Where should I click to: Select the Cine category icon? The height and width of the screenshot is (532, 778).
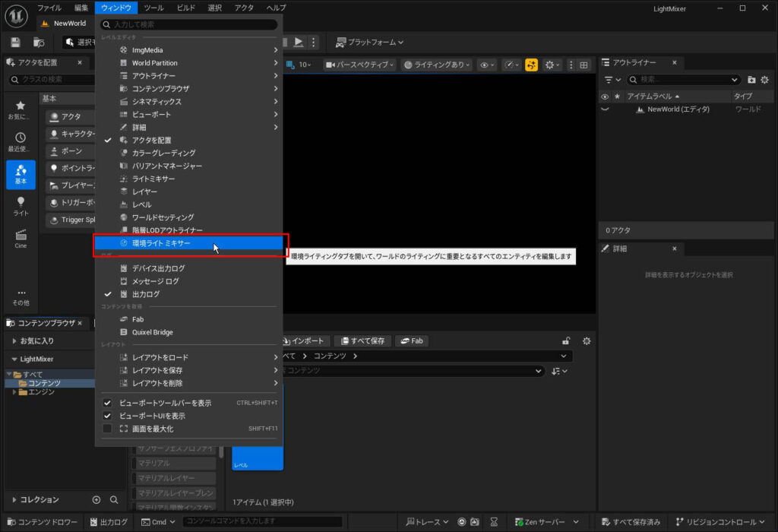coord(21,239)
